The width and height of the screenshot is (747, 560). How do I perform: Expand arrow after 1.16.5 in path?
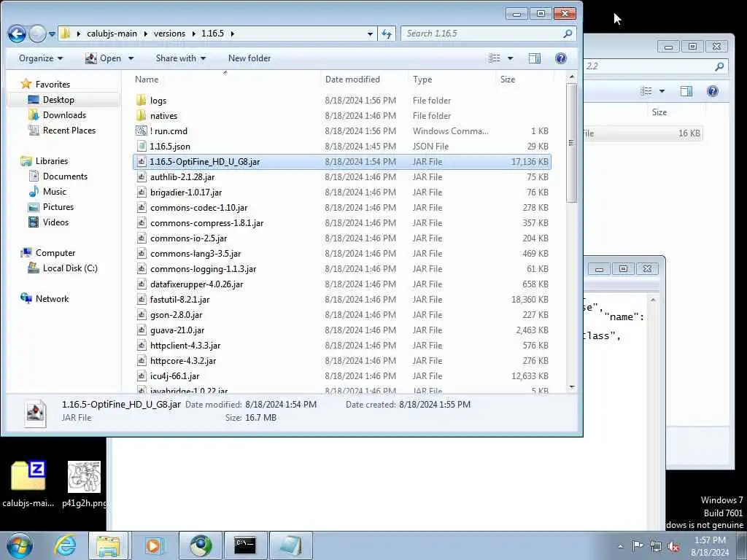coord(233,34)
